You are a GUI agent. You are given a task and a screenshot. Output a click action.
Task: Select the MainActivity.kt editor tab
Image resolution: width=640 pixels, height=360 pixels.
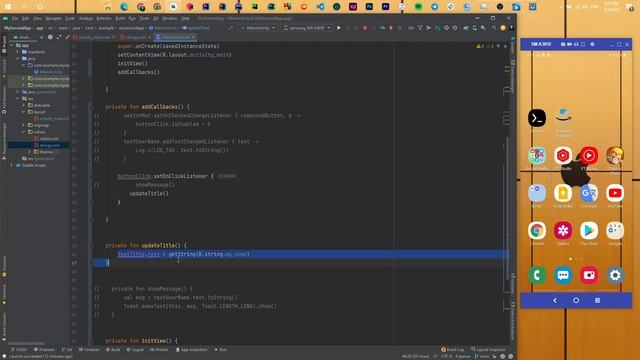[176, 37]
